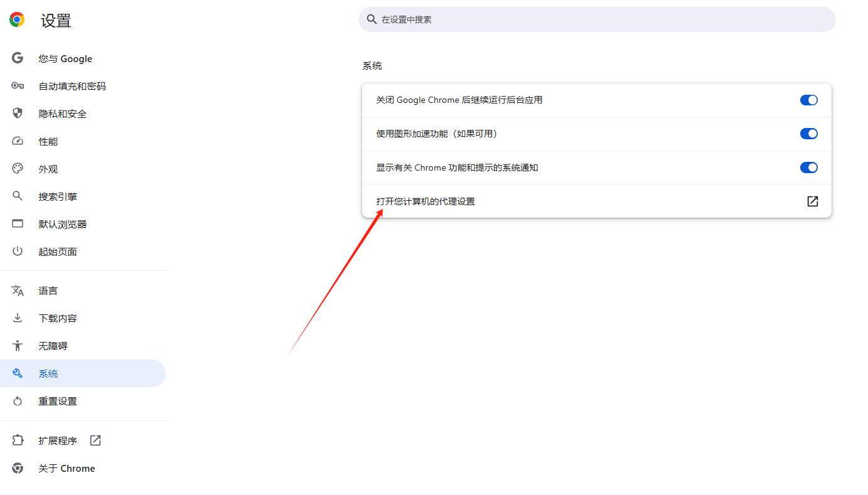Open 下载内容 settings

83,318
